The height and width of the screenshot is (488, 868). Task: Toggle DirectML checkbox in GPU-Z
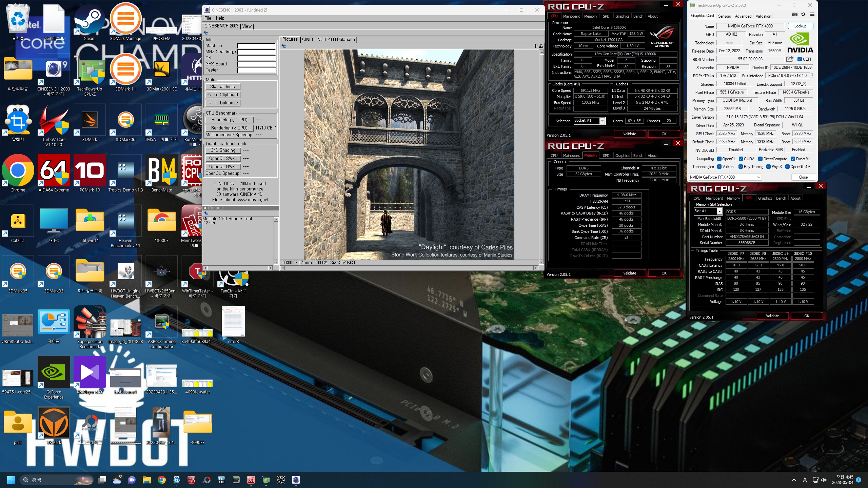[x=793, y=159]
